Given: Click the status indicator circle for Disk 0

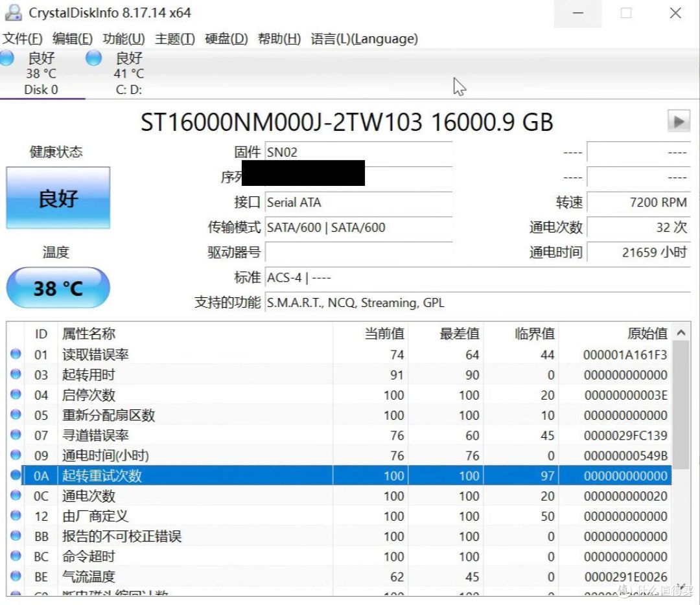Looking at the screenshot, I should click(x=7, y=58).
